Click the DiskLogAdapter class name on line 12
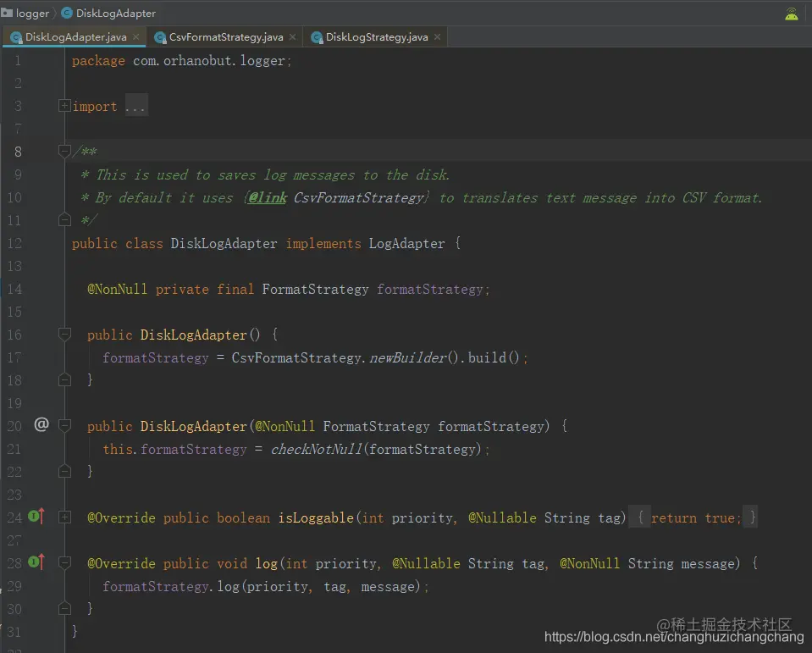 point(224,243)
